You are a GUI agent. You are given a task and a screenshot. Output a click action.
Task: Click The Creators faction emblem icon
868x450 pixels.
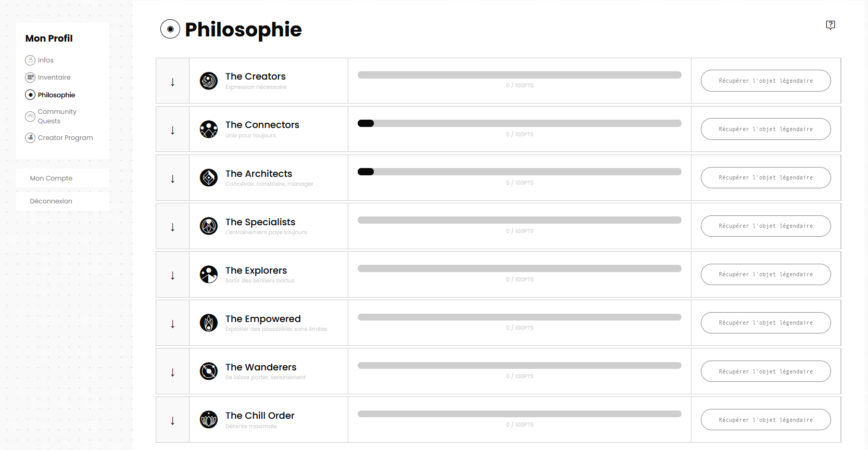click(x=209, y=81)
